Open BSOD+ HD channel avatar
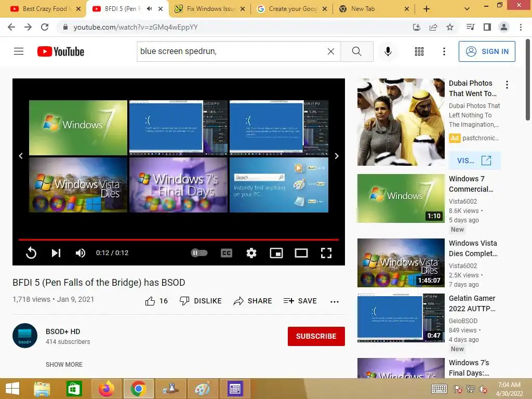This screenshot has height=399, width=532. click(x=25, y=336)
